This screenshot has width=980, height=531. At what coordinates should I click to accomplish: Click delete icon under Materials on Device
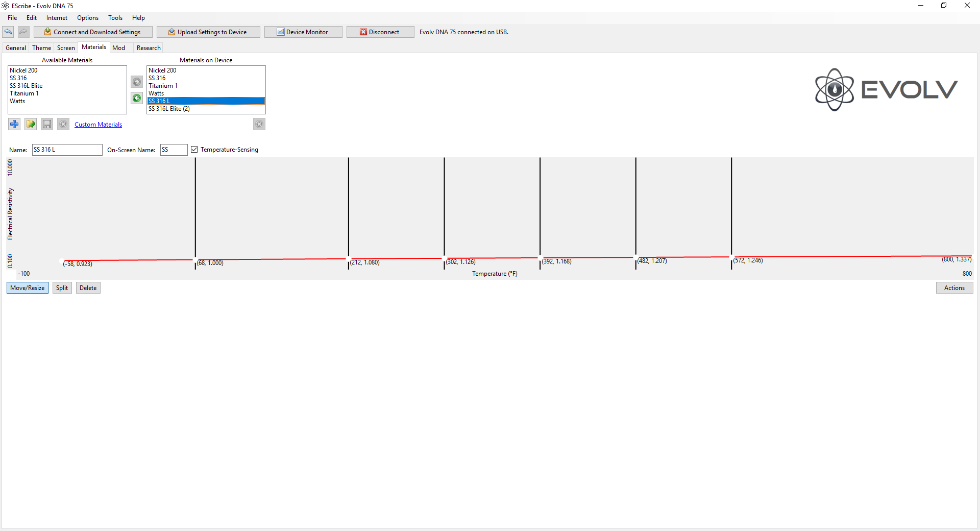[259, 124]
